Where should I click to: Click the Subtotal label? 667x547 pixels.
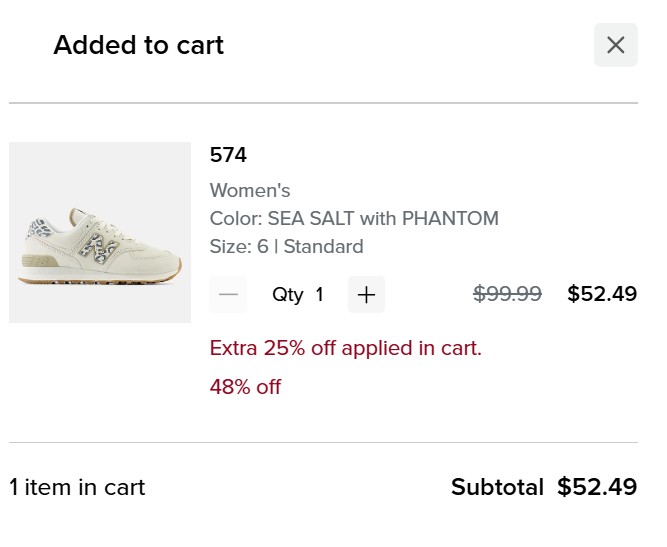click(x=497, y=487)
